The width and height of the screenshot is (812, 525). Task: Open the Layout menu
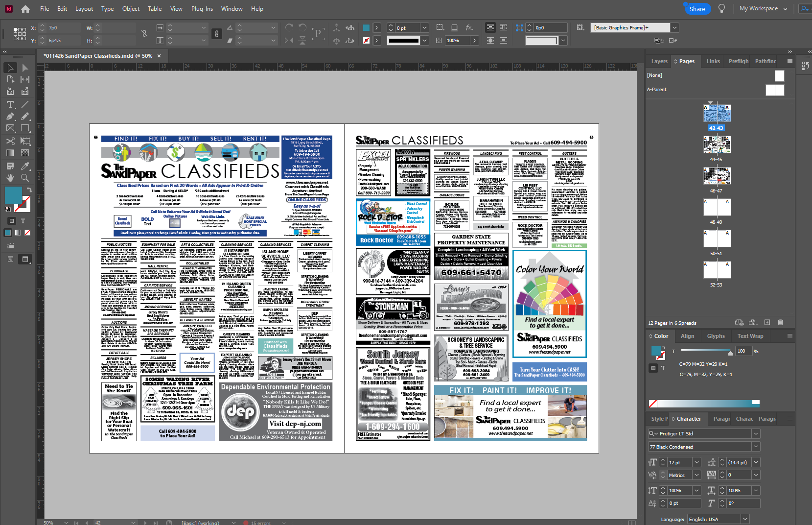(x=84, y=9)
